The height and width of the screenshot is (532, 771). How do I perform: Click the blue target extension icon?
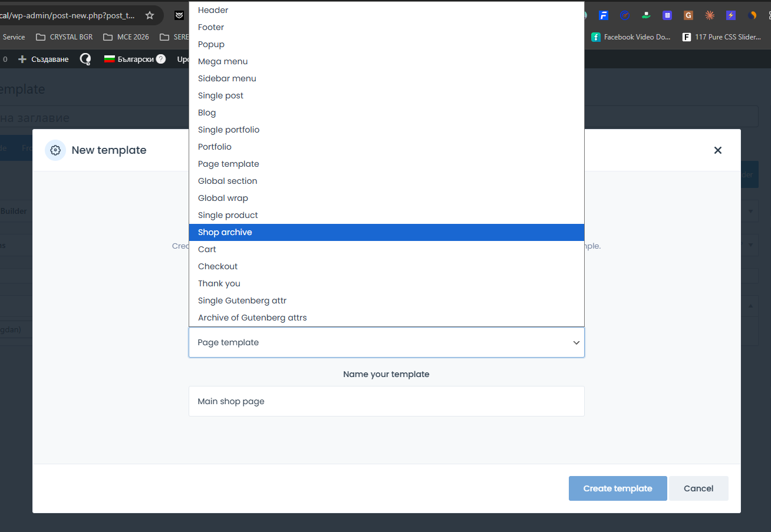(x=625, y=15)
